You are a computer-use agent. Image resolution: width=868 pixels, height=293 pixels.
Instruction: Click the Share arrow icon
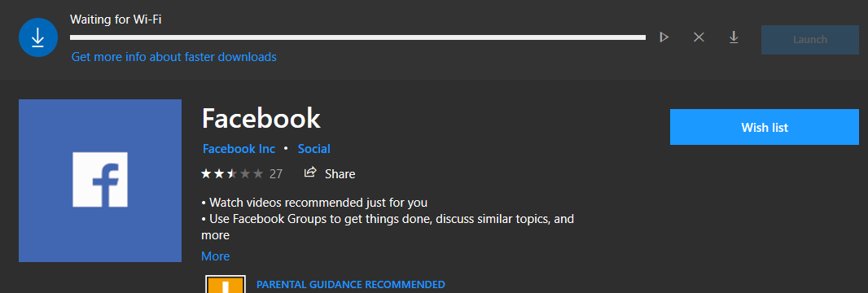(x=310, y=173)
